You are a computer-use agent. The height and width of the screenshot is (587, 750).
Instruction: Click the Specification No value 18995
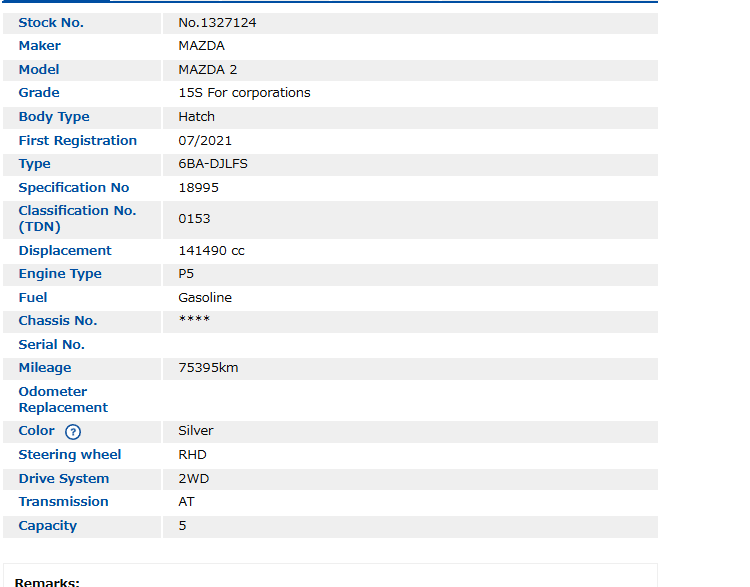click(x=198, y=188)
